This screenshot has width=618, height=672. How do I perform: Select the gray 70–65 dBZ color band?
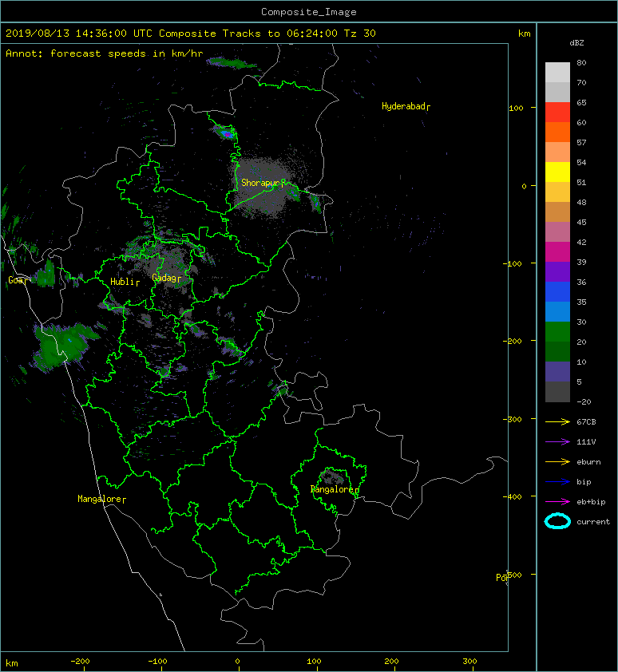(x=557, y=92)
